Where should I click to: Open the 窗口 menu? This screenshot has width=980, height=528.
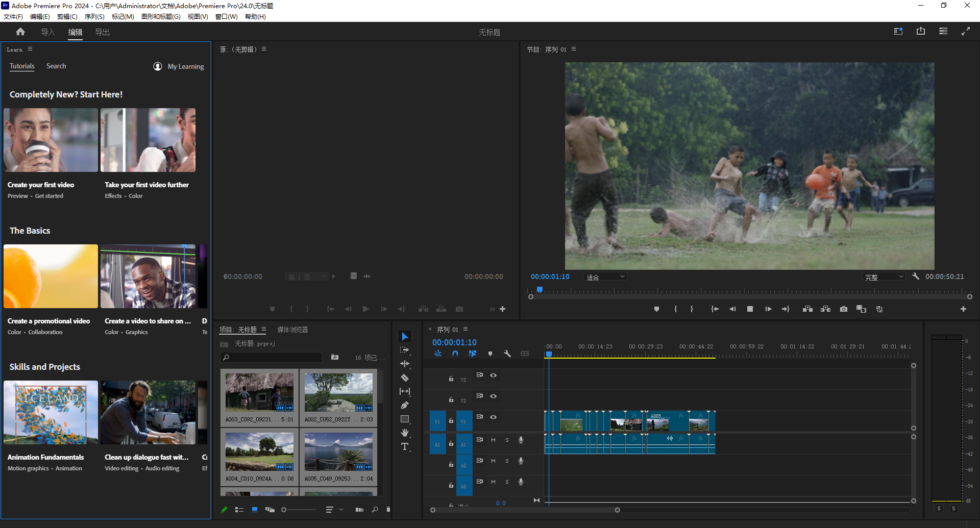coord(227,16)
